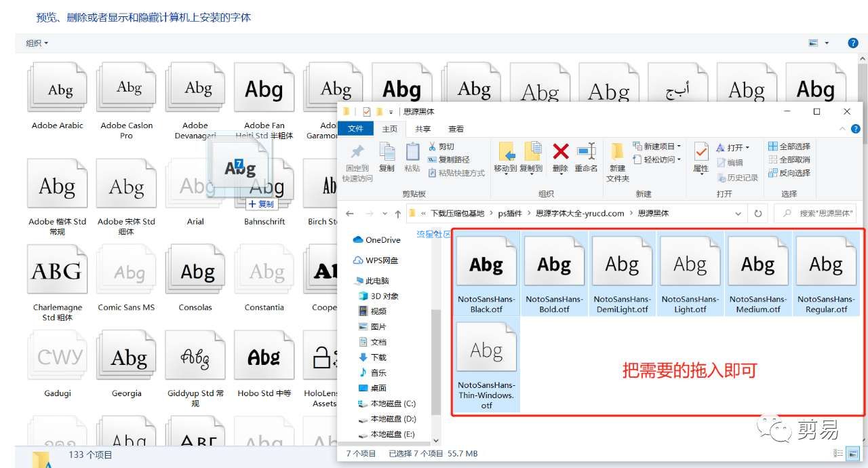Switch to Large icons view in status bar
This screenshot has width=868, height=468.
[852, 453]
